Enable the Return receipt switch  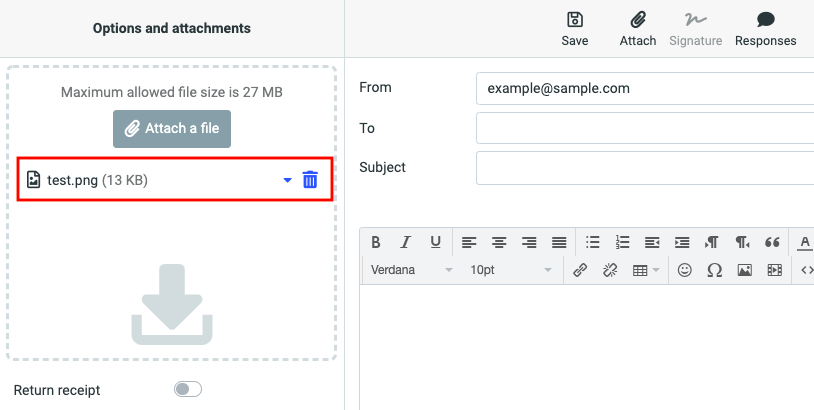tap(187, 389)
